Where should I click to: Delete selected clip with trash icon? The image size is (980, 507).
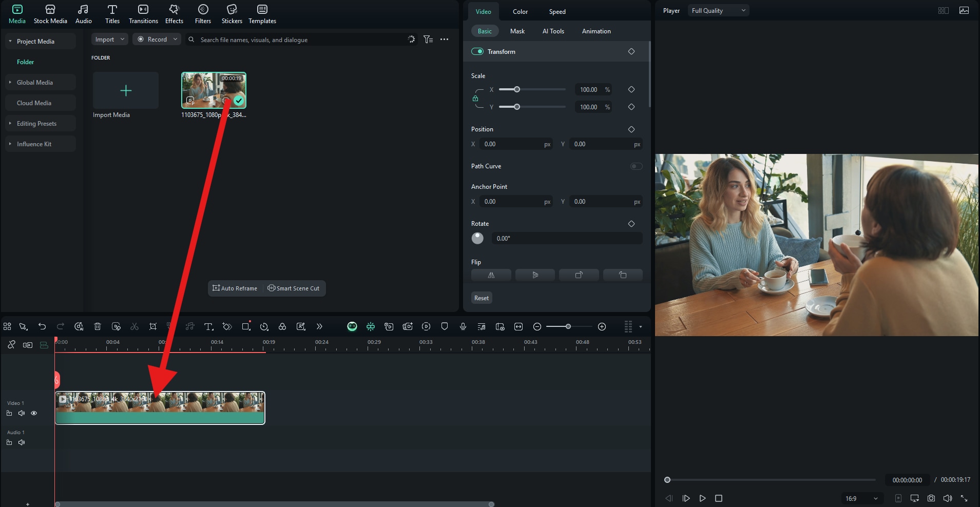click(x=98, y=326)
